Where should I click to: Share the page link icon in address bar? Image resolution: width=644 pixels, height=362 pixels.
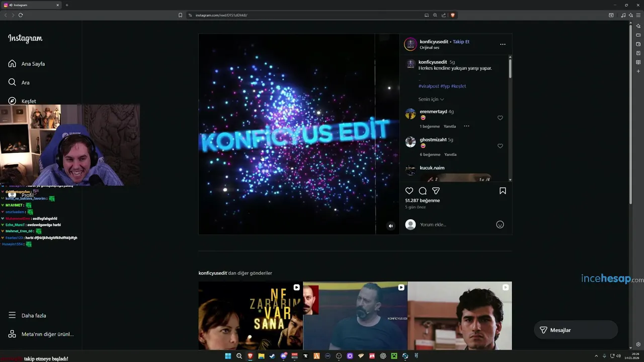444,15
